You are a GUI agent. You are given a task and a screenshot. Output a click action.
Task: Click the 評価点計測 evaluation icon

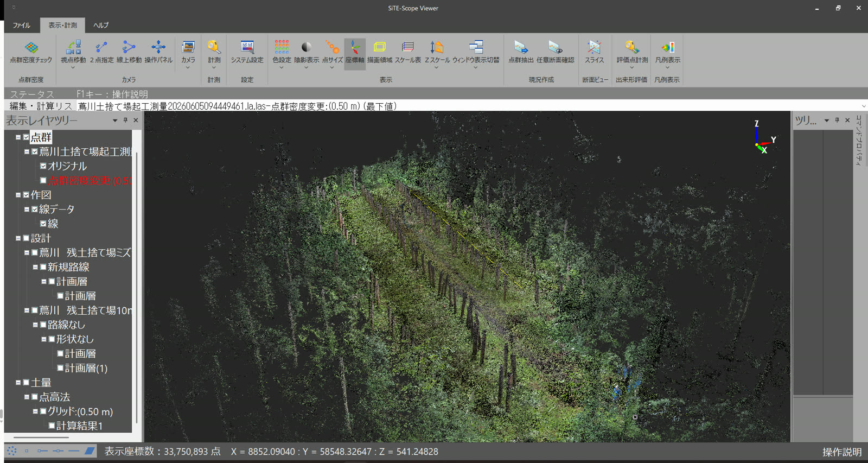[x=632, y=53]
